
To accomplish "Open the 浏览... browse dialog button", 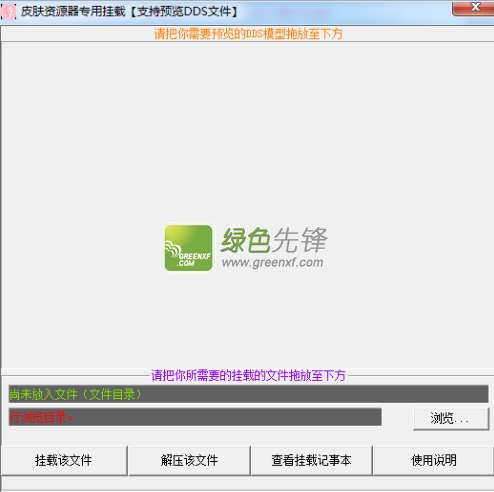I will click(x=451, y=418).
